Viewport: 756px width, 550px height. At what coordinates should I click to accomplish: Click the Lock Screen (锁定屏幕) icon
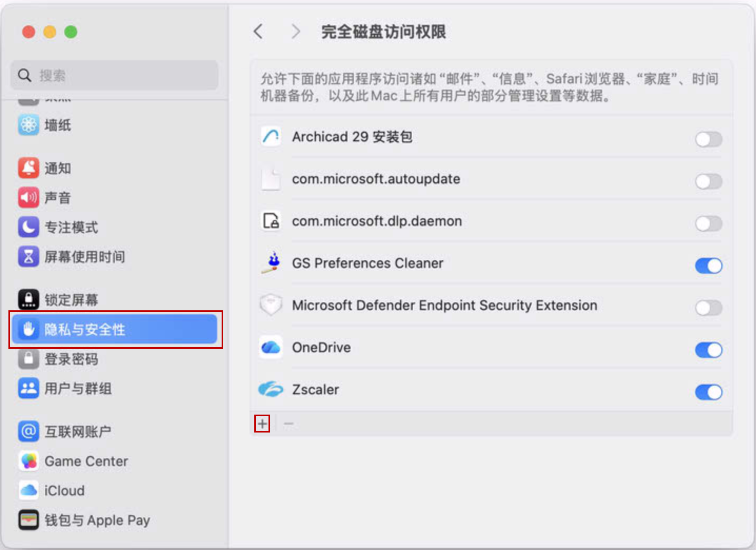pyautogui.click(x=28, y=300)
